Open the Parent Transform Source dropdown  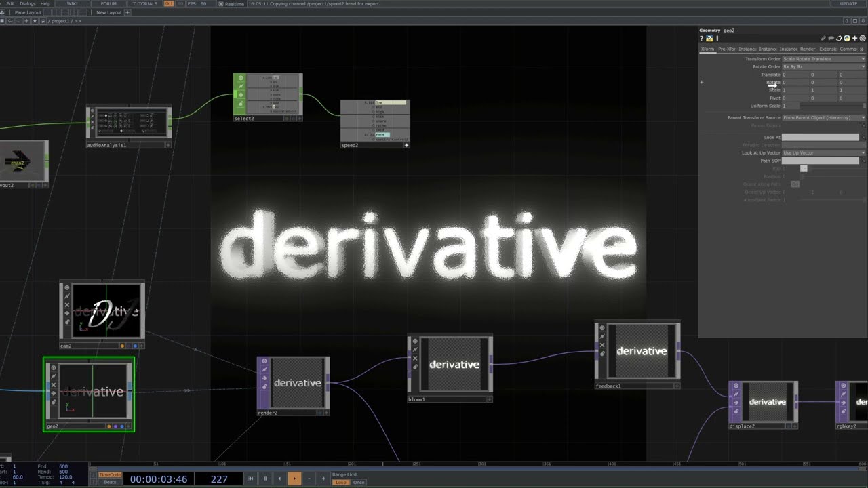[824, 117]
